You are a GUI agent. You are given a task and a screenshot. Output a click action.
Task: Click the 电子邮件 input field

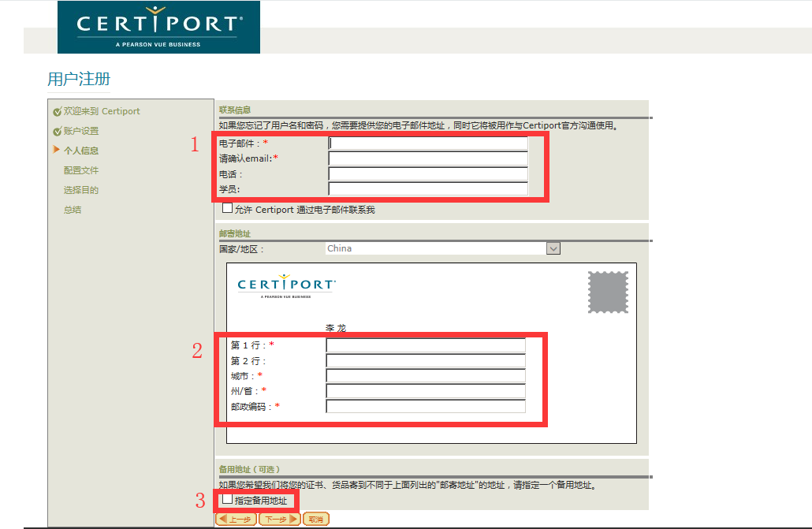coord(428,143)
